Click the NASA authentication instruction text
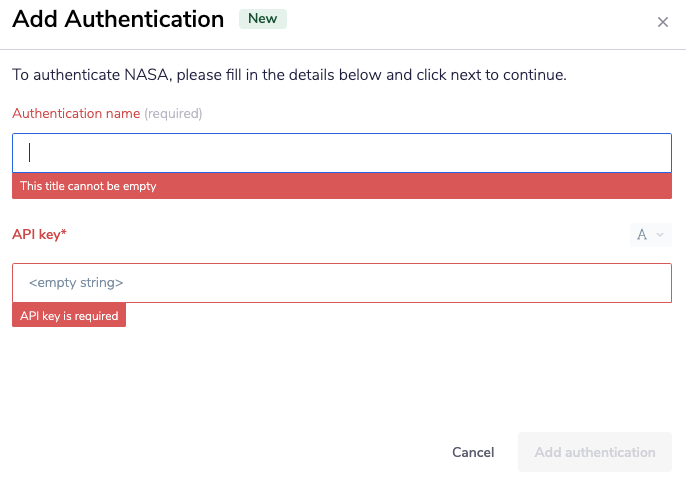Image resolution: width=686 pixels, height=480 pixels. click(289, 75)
